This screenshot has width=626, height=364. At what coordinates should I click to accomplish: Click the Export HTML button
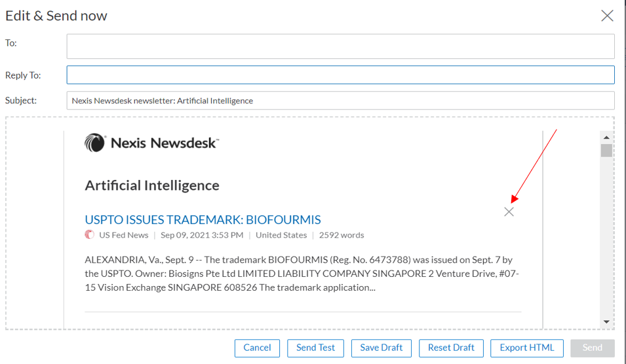(x=527, y=348)
